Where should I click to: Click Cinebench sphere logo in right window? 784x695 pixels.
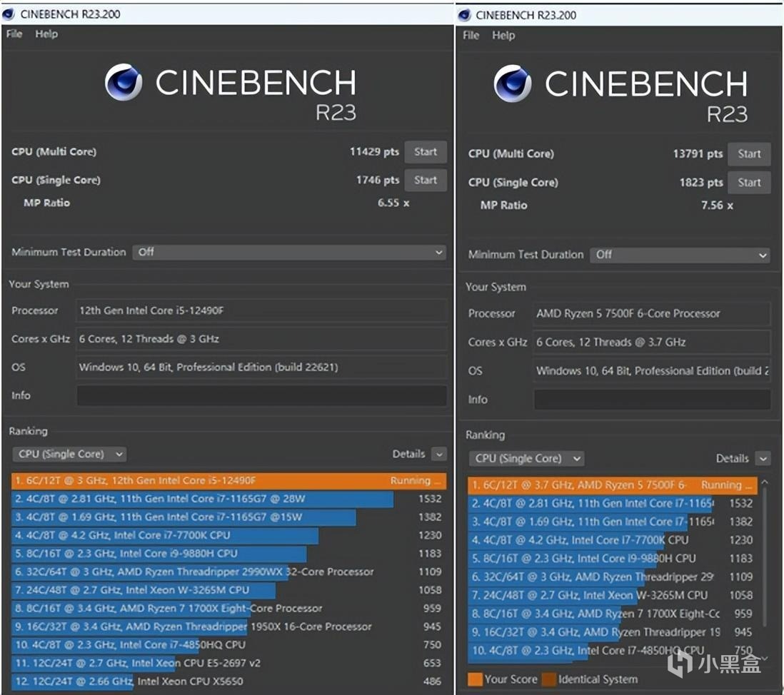coord(512,83)
